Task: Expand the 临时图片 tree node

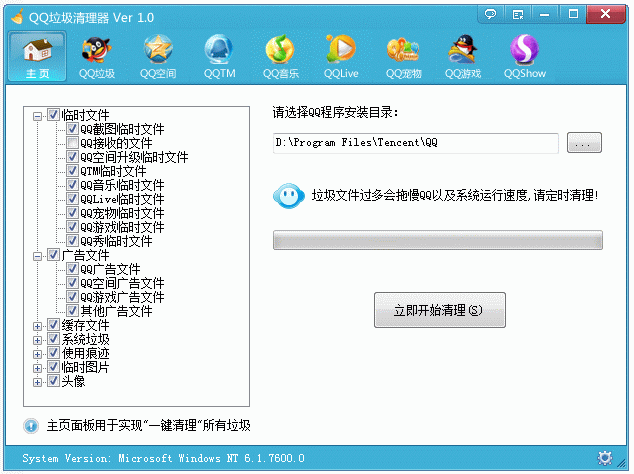Action: pyautogui.click(x=37, y=368)
